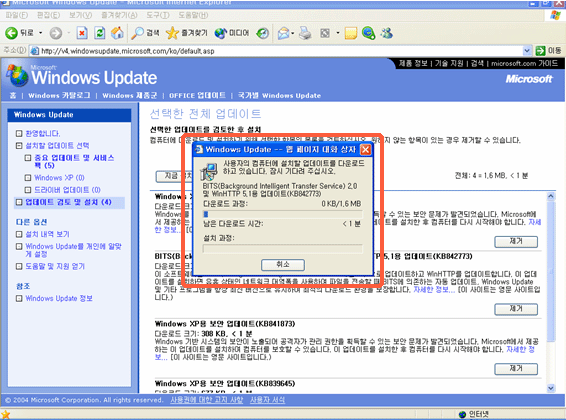Click the 취소 cancel button in dialog

pyautogui.click(x=283, y=265)
